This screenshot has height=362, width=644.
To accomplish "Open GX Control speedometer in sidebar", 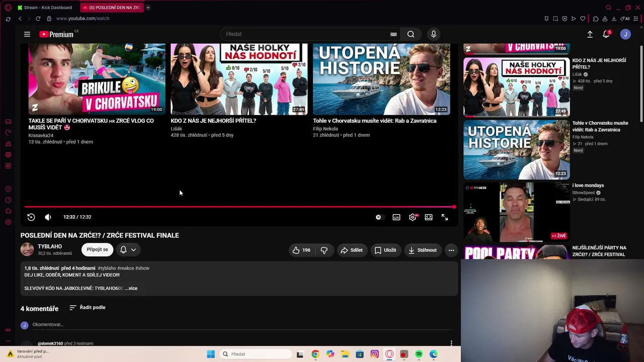I will [8, 133].
